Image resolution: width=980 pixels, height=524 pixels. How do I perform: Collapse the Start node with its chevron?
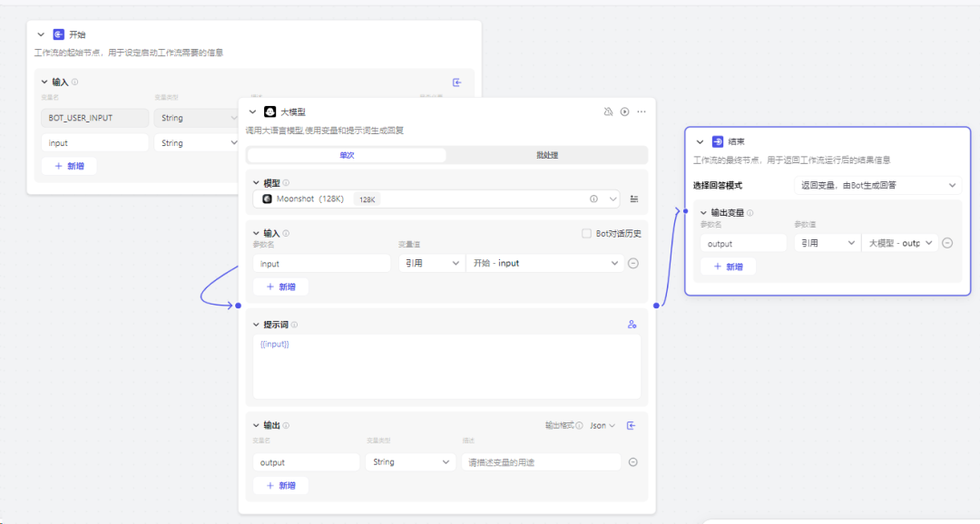[x=41, y=35]
